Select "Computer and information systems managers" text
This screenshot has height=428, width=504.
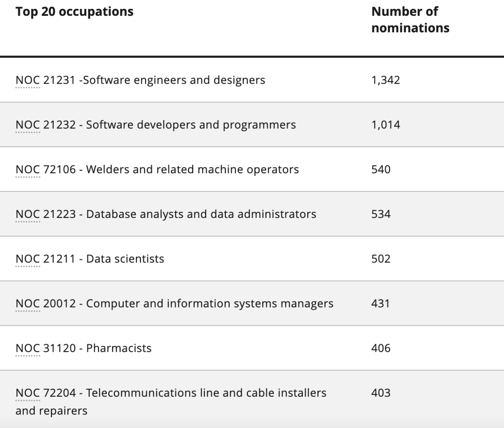click(210, 303)
